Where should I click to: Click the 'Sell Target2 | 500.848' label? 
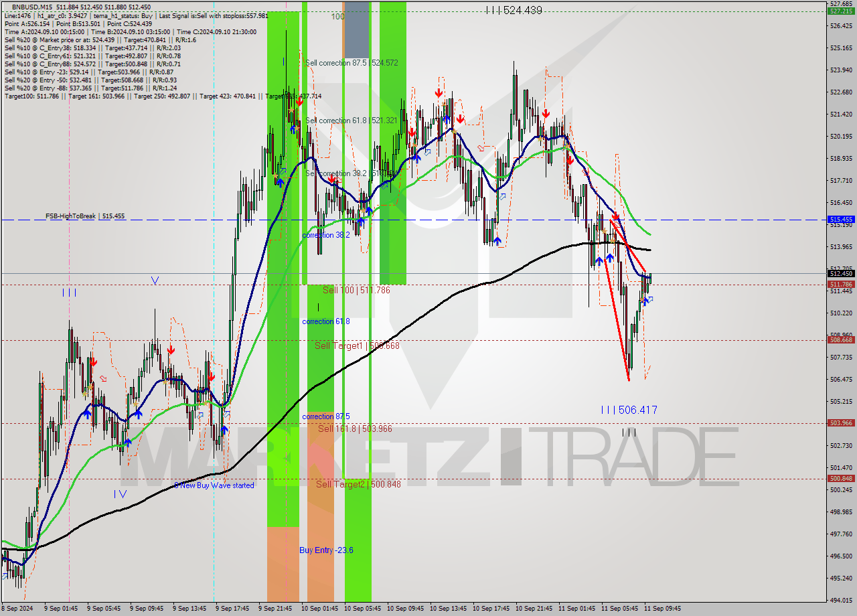(358, 484)
